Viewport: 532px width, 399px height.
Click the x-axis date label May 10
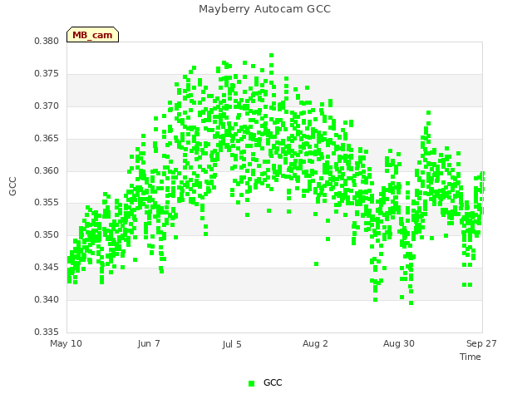[x=66, y=343]
